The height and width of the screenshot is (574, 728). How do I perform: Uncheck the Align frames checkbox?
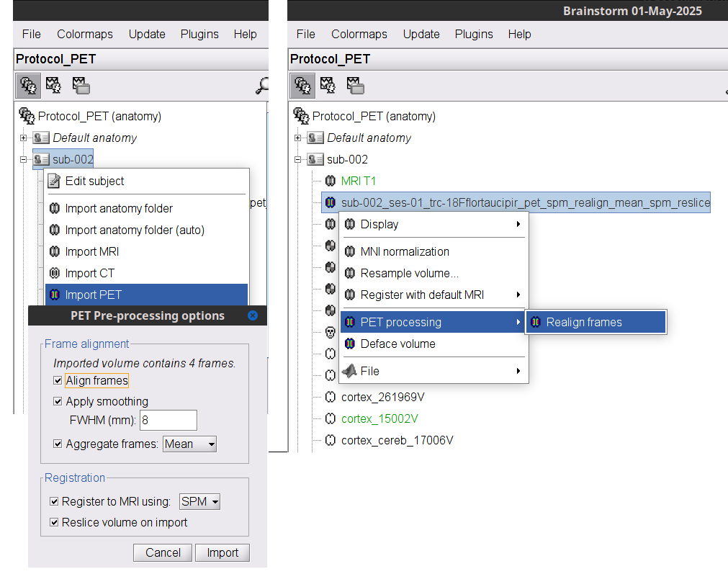click(58, 380)
